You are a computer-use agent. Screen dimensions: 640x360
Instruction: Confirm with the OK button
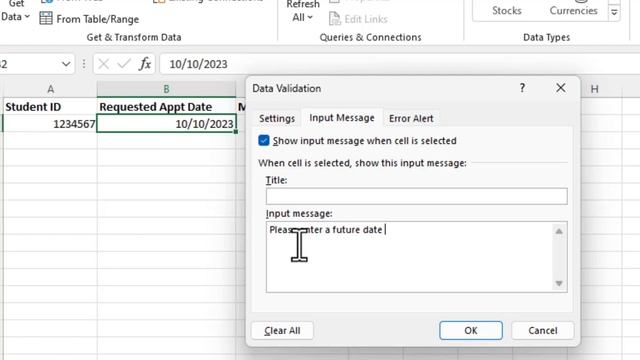[x=471, y=330]
